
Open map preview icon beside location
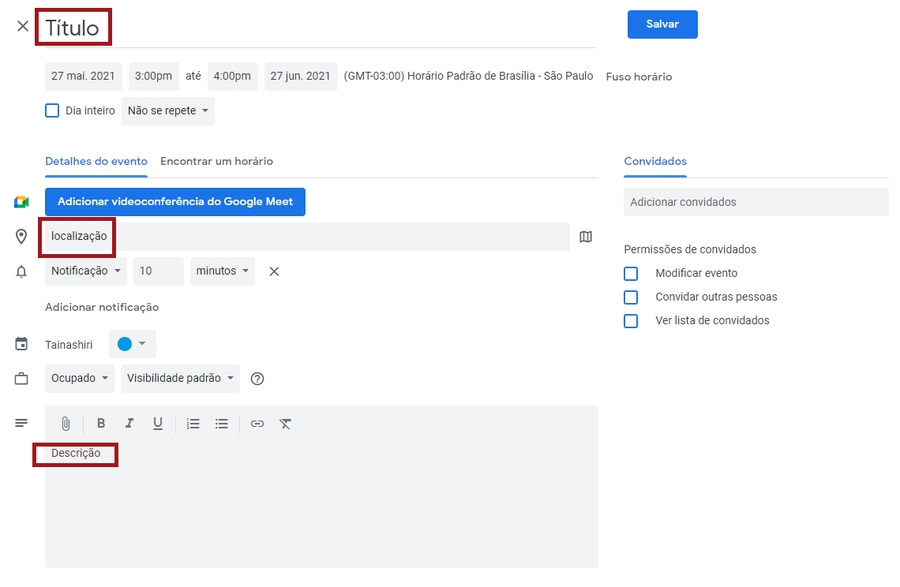click(586, 237)
